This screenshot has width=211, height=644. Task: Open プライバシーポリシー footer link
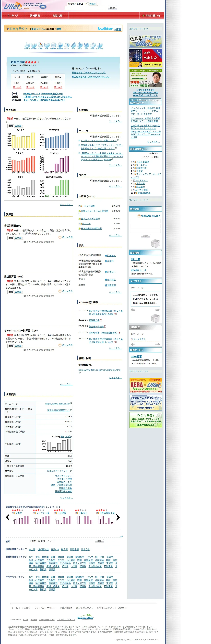pyautogui.click(x=45, y=608)
